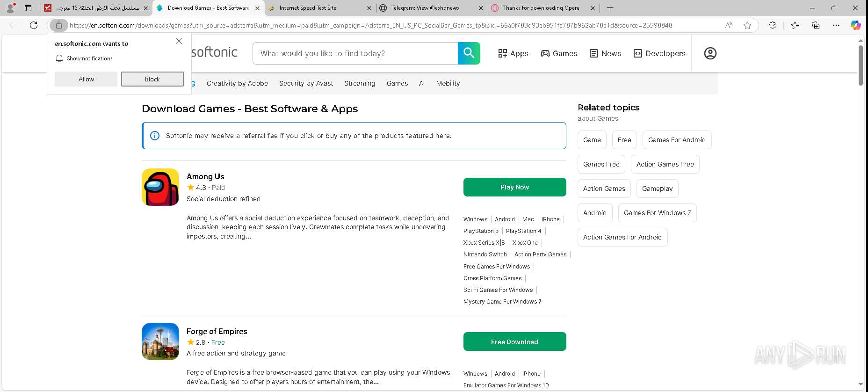Open the browser Extensions icon
This screenshot has height=392, width=868.
pos(772,25)
